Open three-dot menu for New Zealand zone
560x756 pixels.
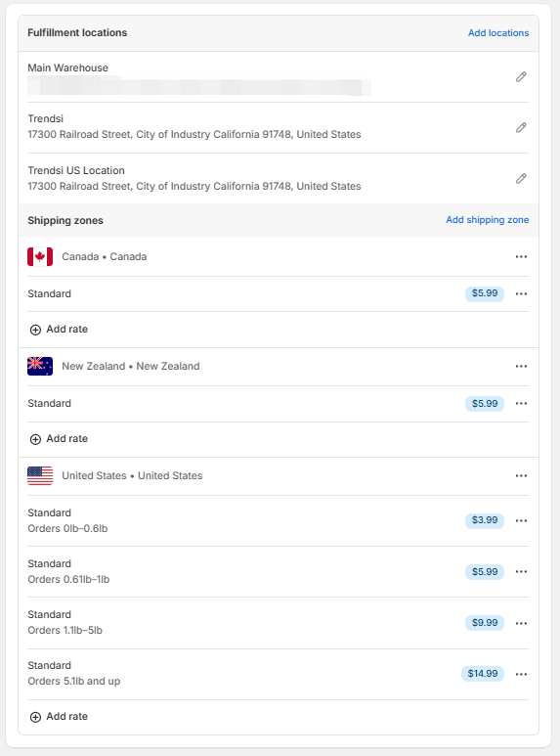click(x=521, y=366)
